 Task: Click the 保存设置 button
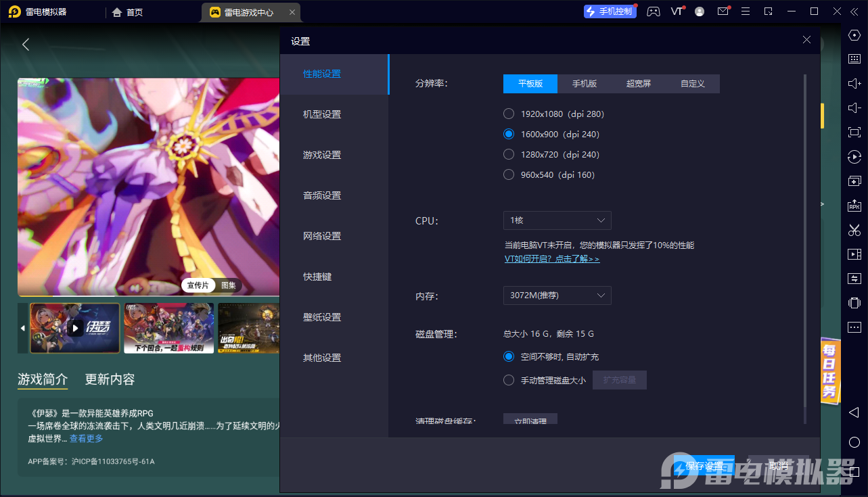[704, 466]
